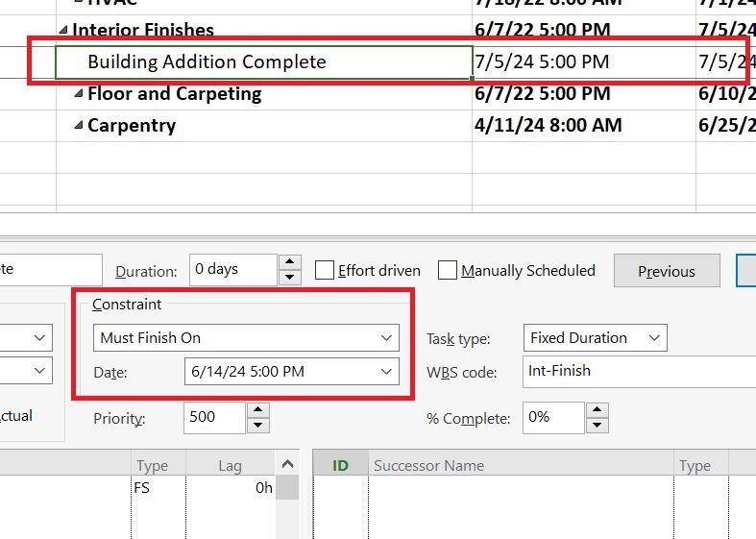Collapse the Floor and Carpeting group
Viewport: 756px width, 539px height.
click(79, 93)
